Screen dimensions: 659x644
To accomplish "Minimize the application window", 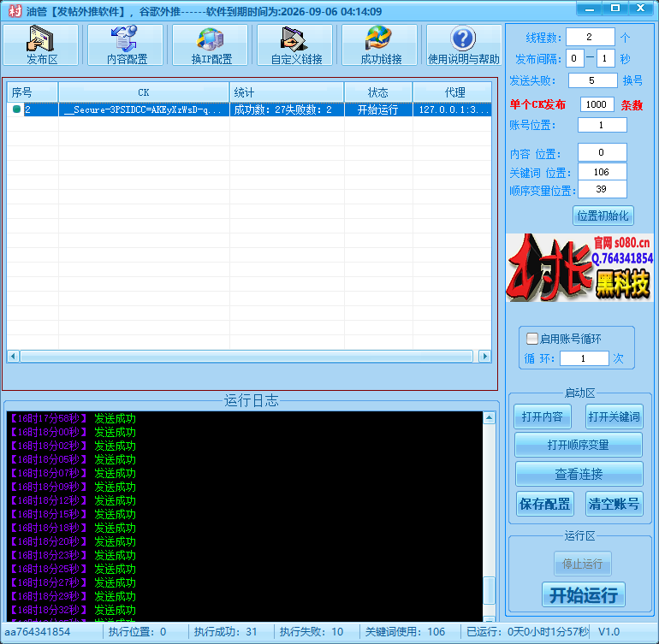I will (589, 9).
